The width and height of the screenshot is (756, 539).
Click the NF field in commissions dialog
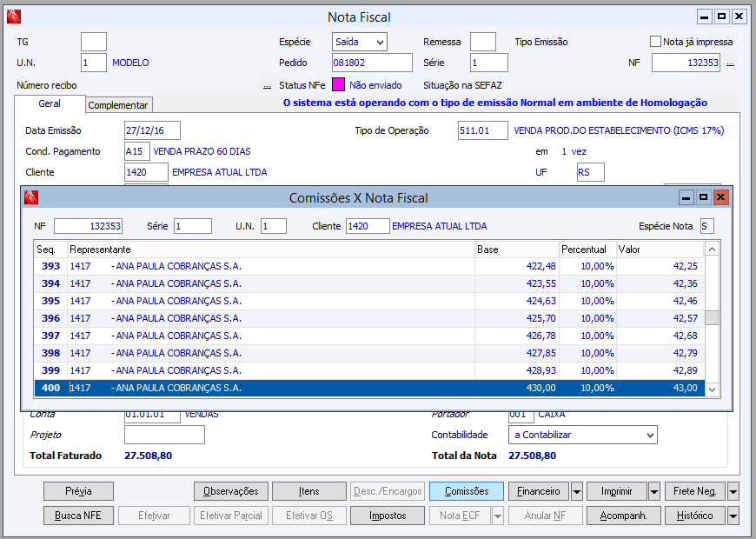pyautogui.click(x=89, y=226)
